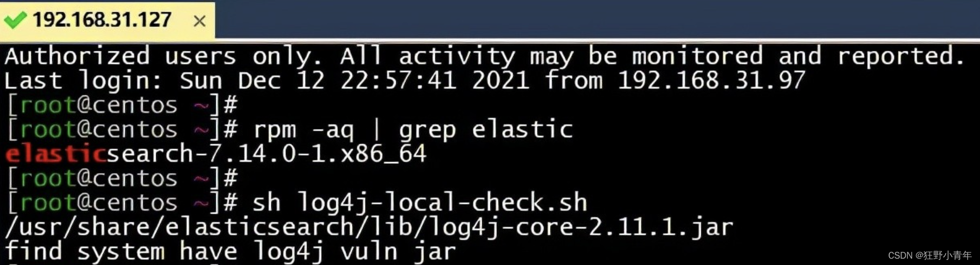This screenshot has width=980, height=265.
Task: Click the red highlighted elastic match
Action: 55,154
